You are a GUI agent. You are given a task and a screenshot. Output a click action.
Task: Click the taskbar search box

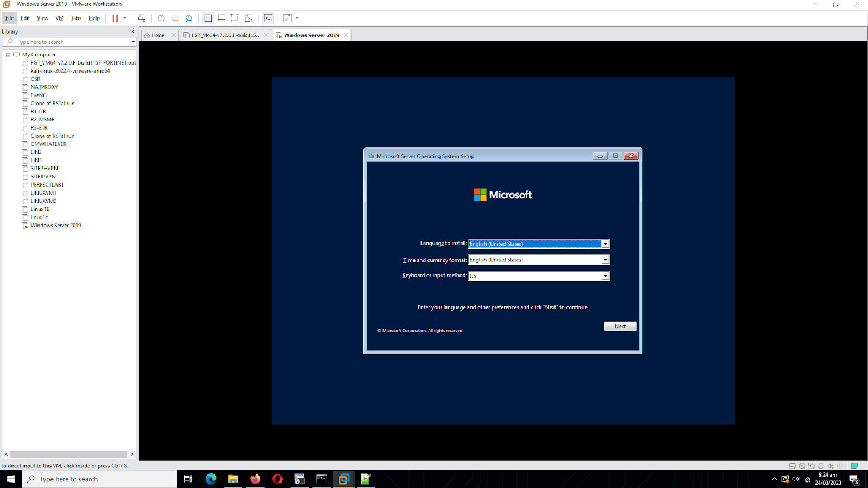pos(100,479)
